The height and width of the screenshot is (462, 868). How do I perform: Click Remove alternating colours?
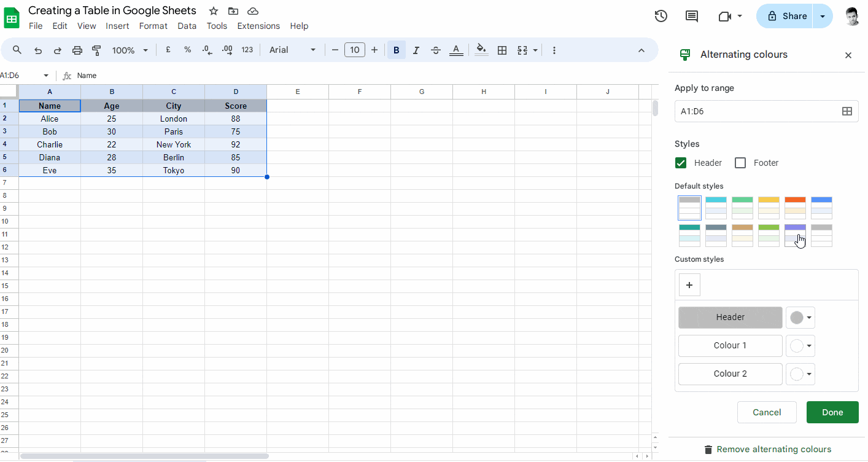pyautogui.click(x=767, y=449)
